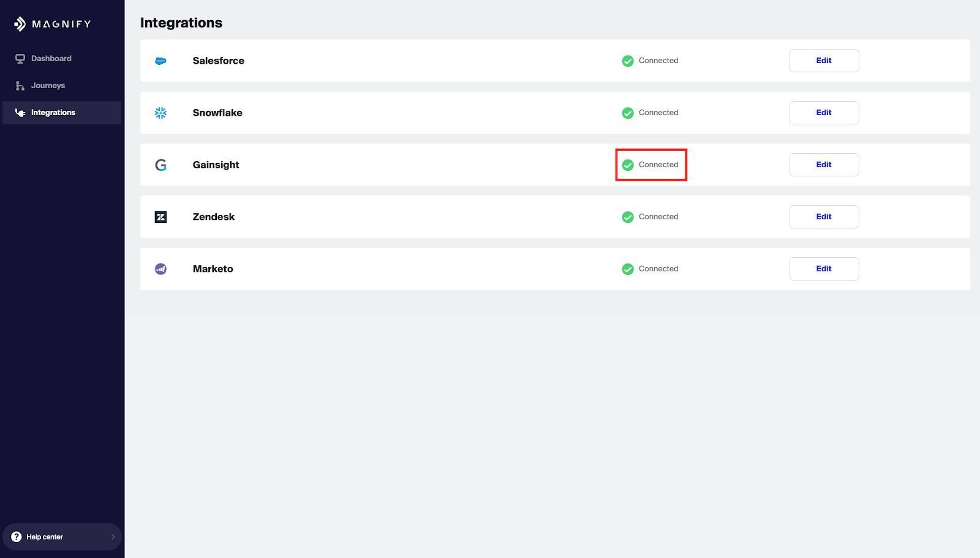Edit the Snowflake integration

(x=823, y=113)
